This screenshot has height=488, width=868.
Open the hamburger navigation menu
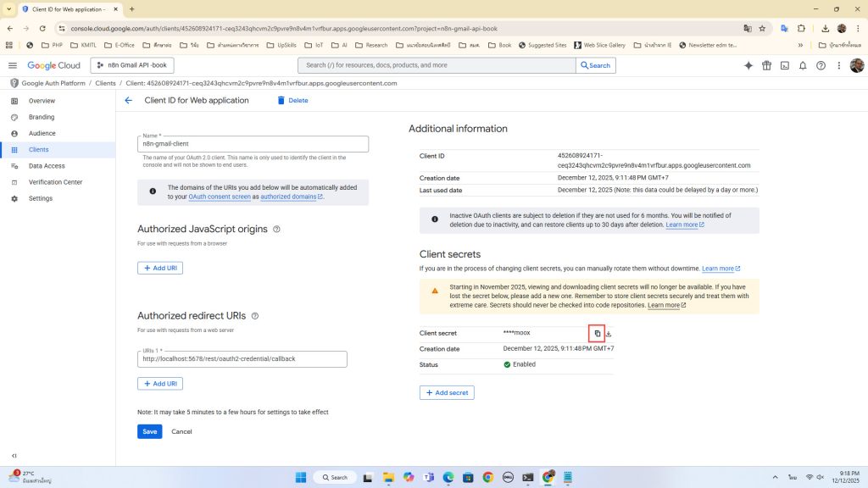pos(13,65)
